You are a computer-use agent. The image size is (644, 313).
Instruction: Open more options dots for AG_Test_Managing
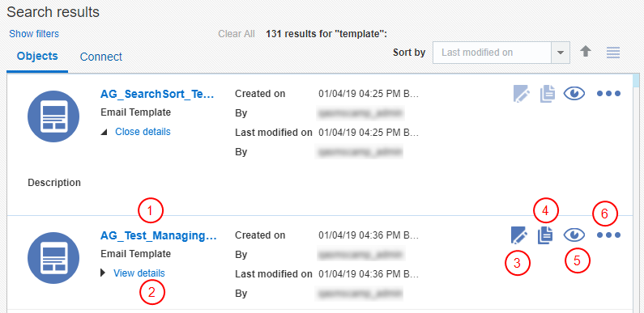(608, 235)
